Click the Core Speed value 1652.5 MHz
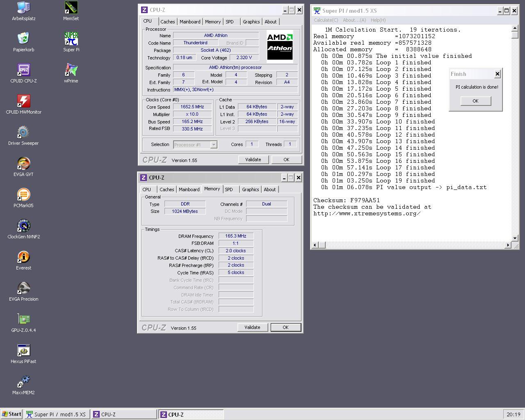This screenshot has height=420, width=525. tap(192, 107)
